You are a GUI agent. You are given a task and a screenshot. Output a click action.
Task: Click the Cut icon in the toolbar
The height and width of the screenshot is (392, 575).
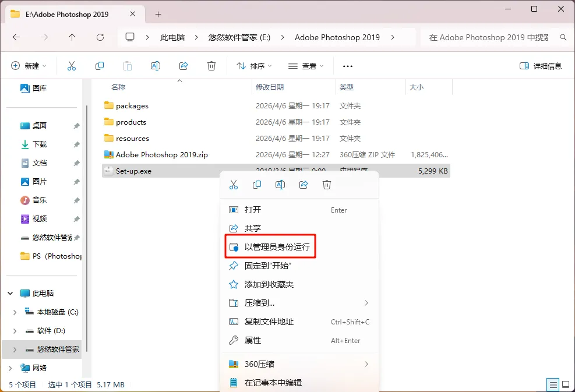click(x=72, y=66)
